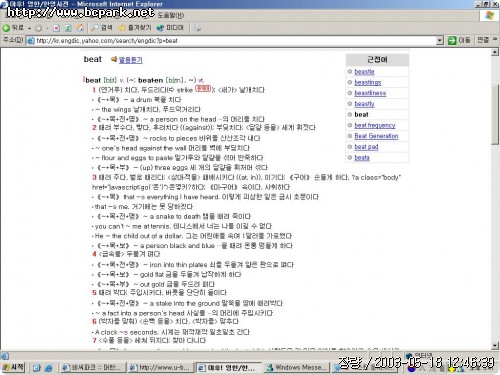Viewport: 500px width, 375px height.
Task: Click the example 'A clock ~s seconds'
Action: point(126,332)
